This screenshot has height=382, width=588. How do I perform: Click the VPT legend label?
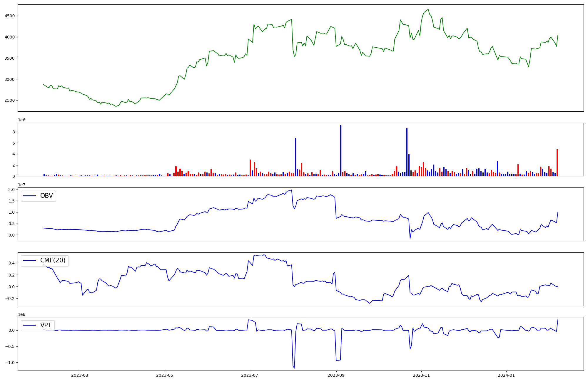[46, 325]
